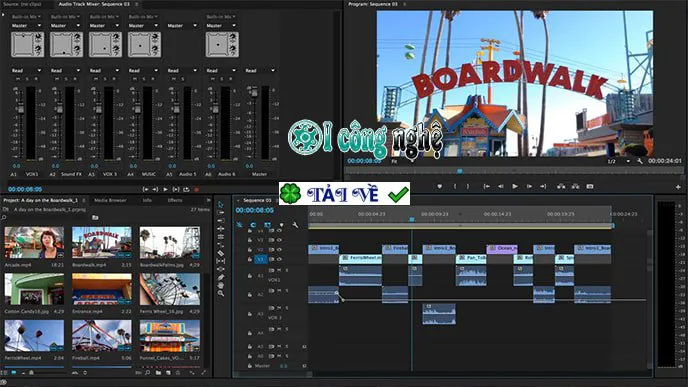
Task: Select the Zoom magnifier tool
Action: coord(221,294)
